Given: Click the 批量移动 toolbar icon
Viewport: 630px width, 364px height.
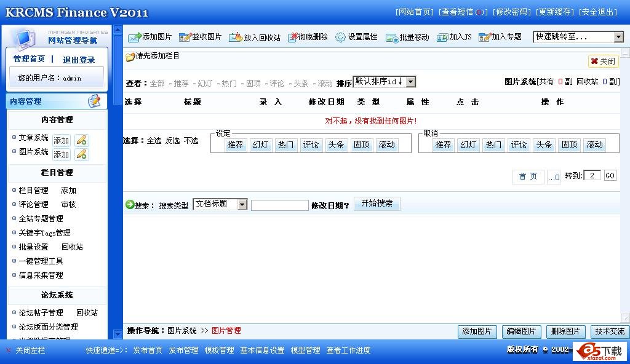Looking at the screenshot, I should click(392, 38).
